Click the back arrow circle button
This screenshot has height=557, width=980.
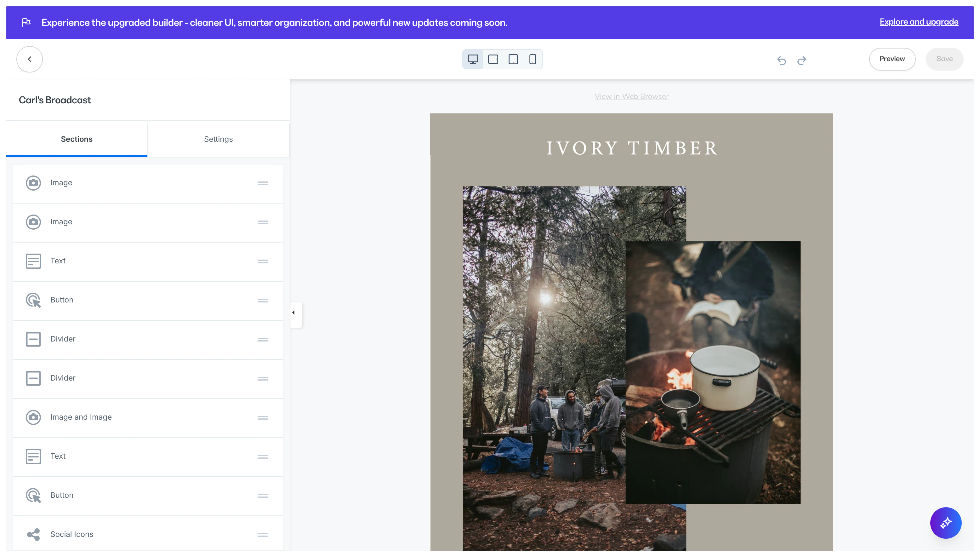29,59
